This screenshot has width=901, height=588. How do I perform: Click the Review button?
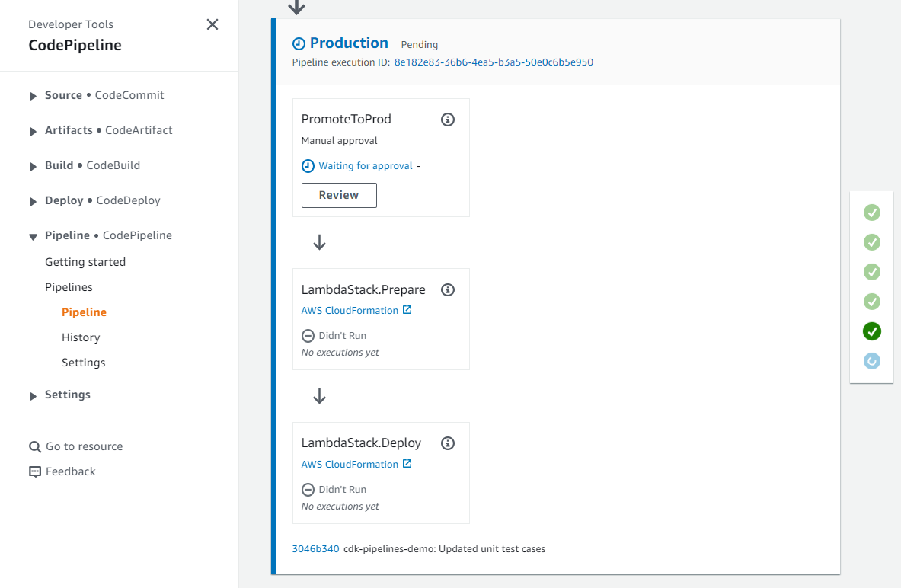(x=339, y=195)
